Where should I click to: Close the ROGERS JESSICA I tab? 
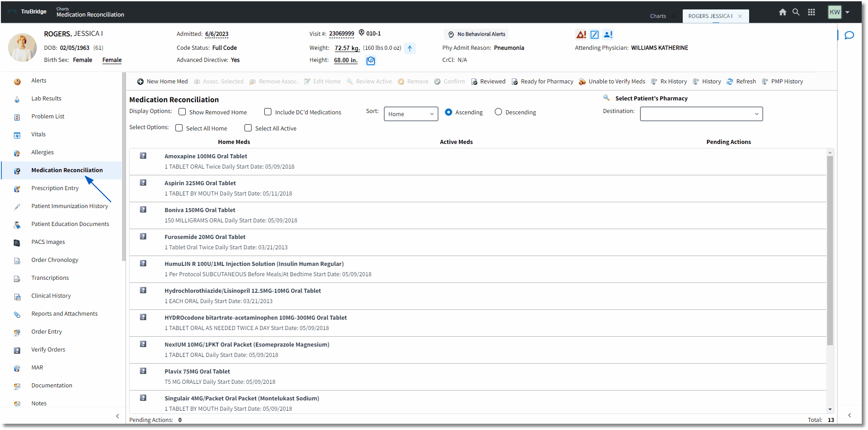tap(740, 16)
